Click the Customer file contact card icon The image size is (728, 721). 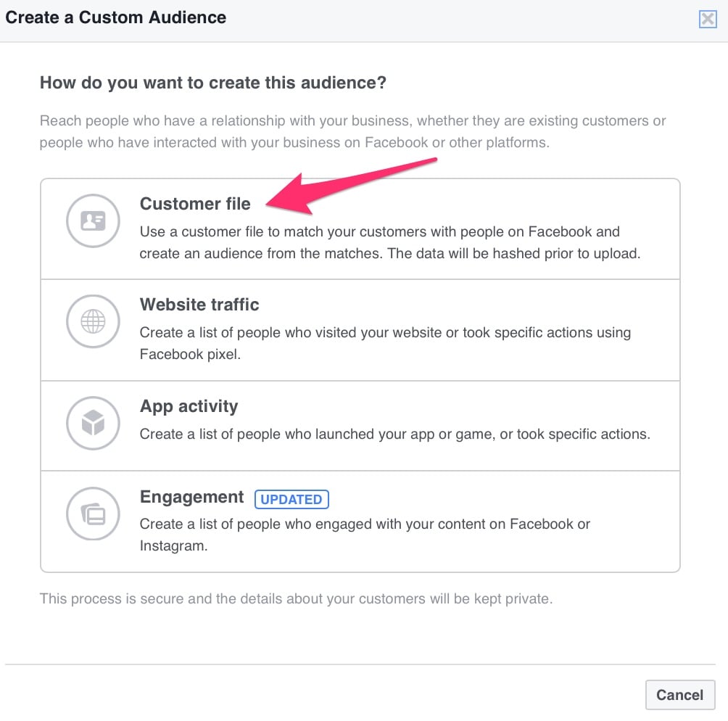(x=93, y=221)
